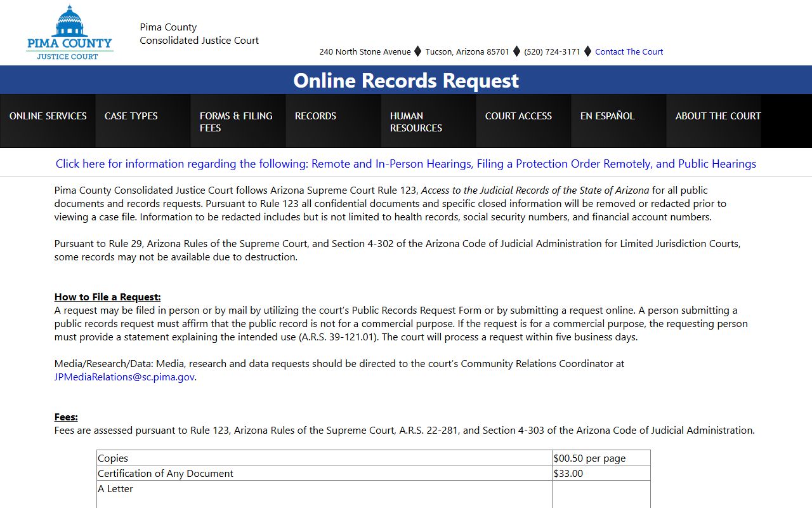The width and height of the screenshot is (812, 508).
Task: Open the About The Court menu
Action: pos(714,121)
